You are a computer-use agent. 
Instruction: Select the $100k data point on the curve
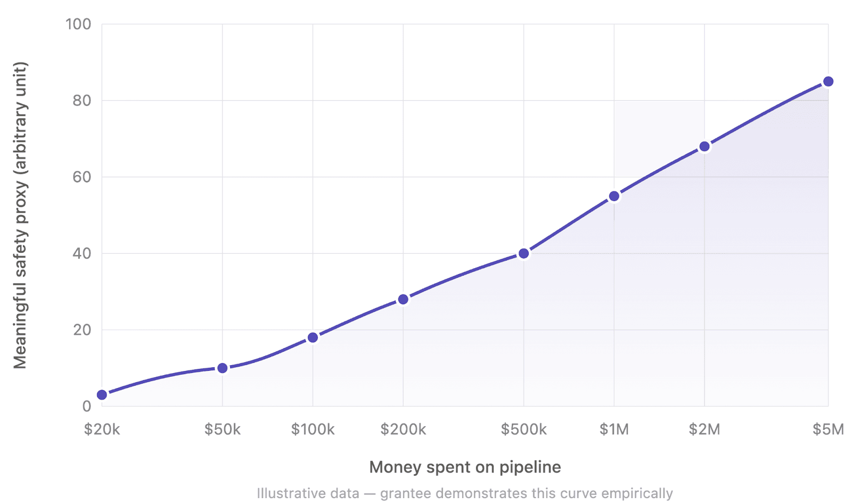click(313, 337)
